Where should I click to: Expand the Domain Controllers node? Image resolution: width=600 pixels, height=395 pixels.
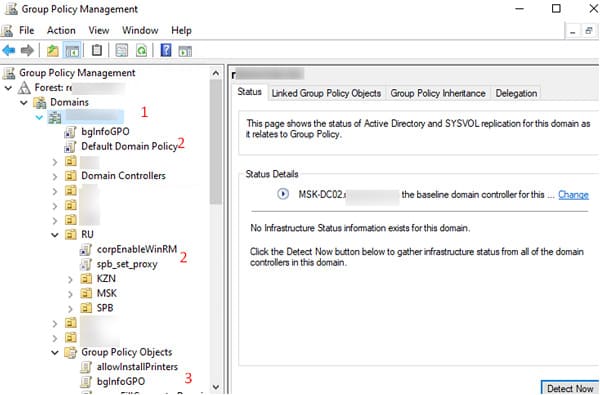click(55, 176)
